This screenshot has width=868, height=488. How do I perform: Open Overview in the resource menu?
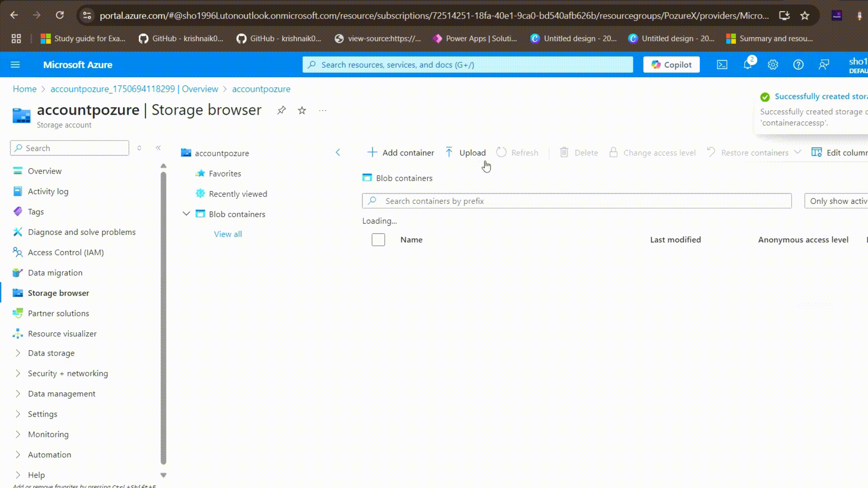click(x=45, y=171)
